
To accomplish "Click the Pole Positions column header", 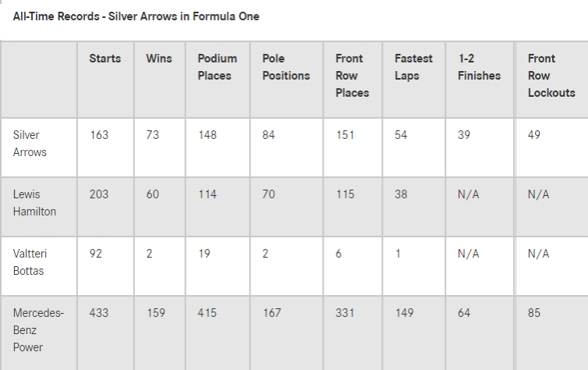I will pos(286,67).
